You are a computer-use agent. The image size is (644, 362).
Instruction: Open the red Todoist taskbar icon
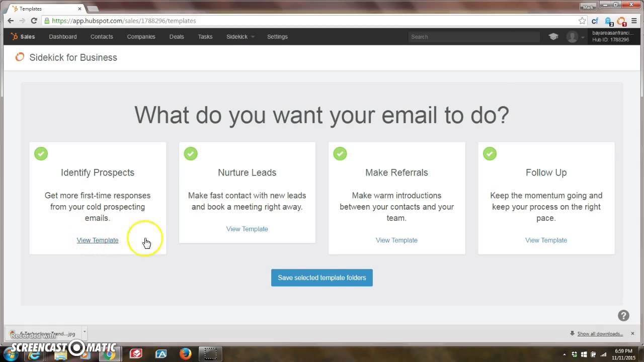136,354
